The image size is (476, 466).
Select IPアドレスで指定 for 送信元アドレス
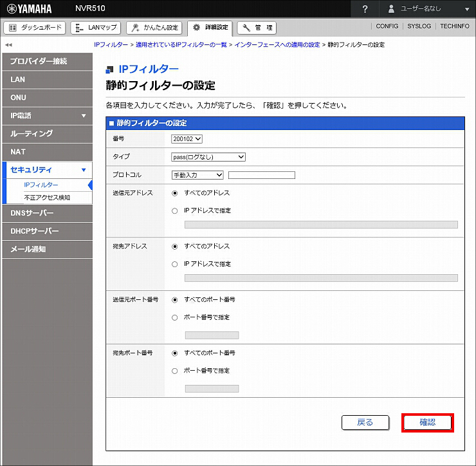pyautogui.click(x=174, y=211)
